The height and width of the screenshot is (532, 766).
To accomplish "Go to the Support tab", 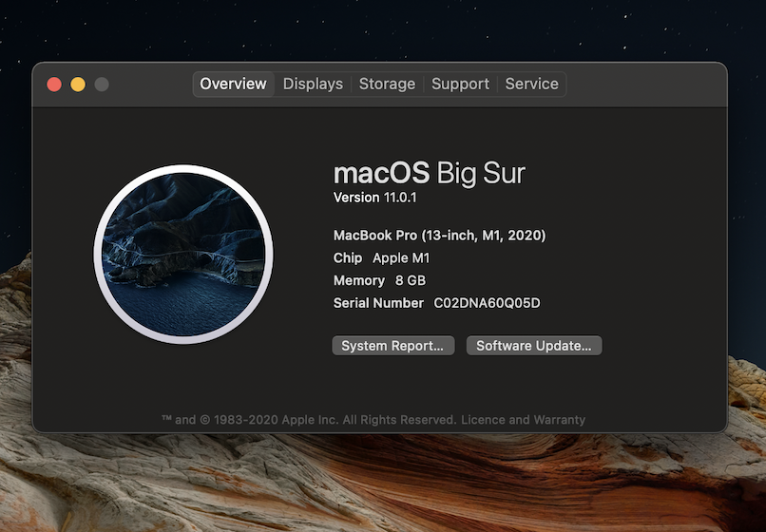I will pyautogui.click(x=460, y=84).
